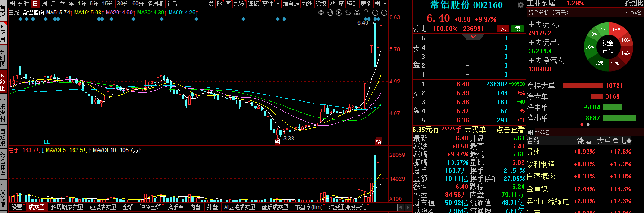Select the 市盈率(ttm) indicator tab
644x213 pixels.
308,207
